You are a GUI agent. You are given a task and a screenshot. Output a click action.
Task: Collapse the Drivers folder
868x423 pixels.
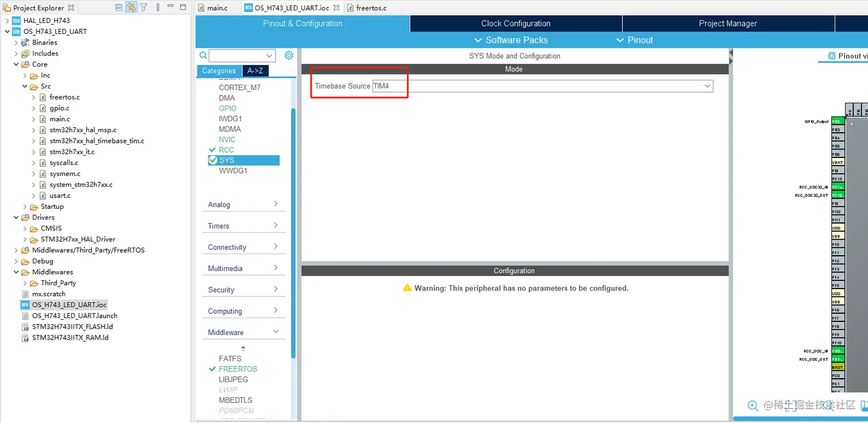[x=15, y=217]
